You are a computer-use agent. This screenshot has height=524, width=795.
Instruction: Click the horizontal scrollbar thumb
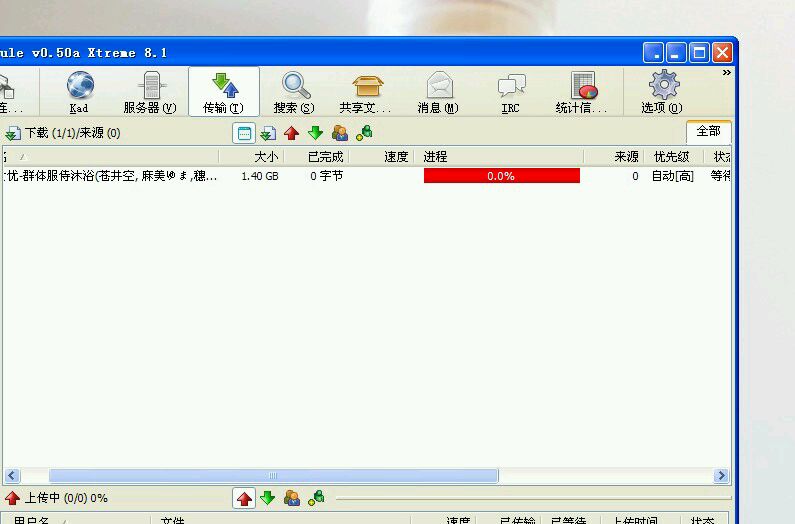[x=273, y=476]
